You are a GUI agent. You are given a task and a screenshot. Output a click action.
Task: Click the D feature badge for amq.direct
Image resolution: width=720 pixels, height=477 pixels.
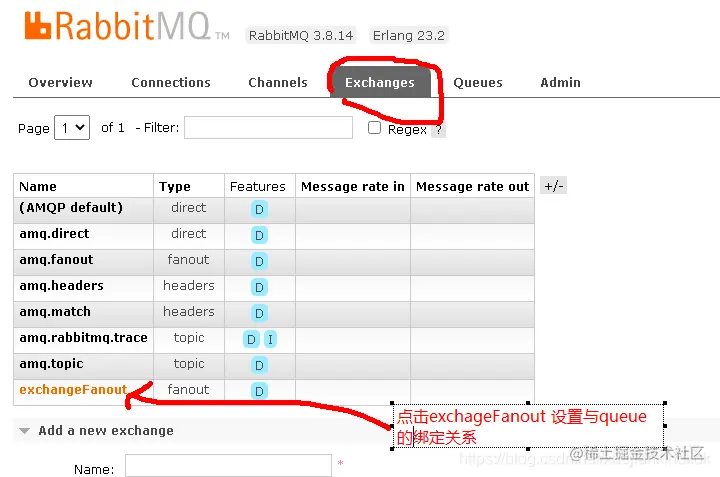259,235
